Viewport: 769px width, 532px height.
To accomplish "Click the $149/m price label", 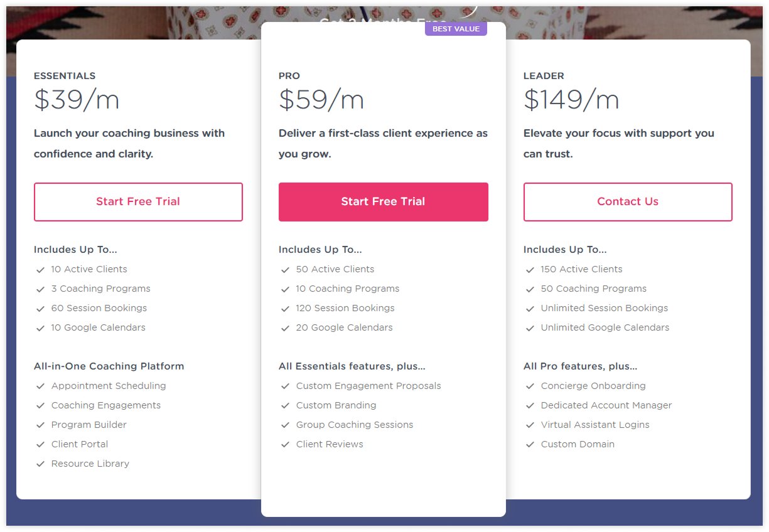I will (x=571, y=100).
